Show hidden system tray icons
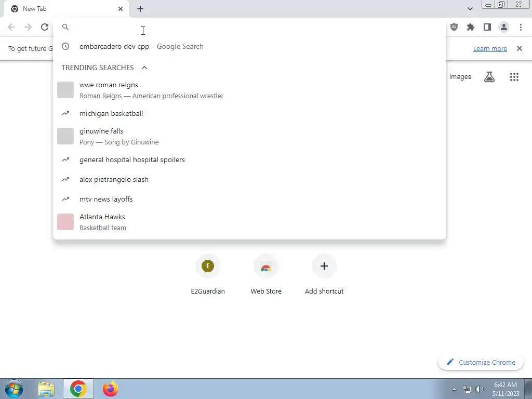Viewport: 532px width, 399px height. [454, 389]
